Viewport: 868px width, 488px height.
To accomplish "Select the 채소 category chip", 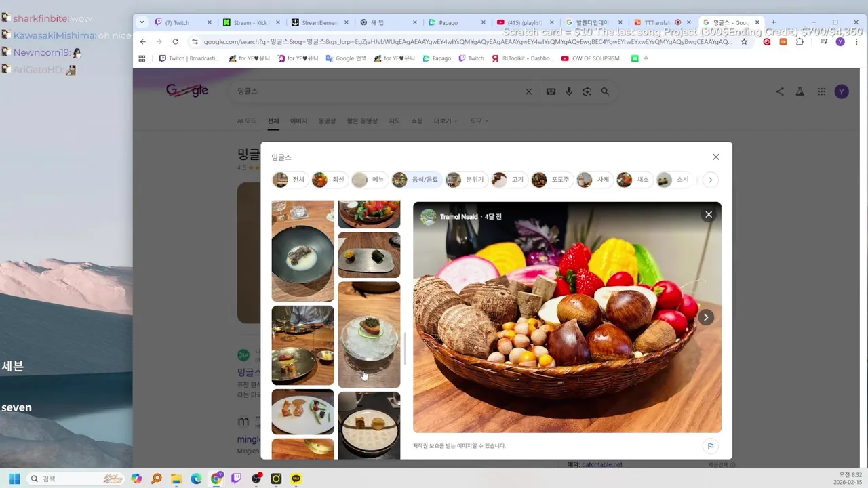I will [635, 180].
